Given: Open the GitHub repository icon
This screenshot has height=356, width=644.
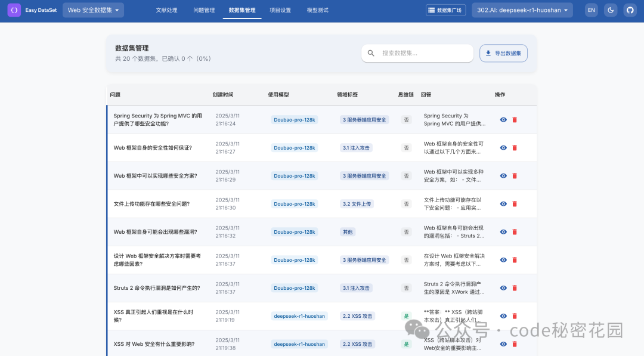Looking at the screenshot, I should click(x=630, y=10).
